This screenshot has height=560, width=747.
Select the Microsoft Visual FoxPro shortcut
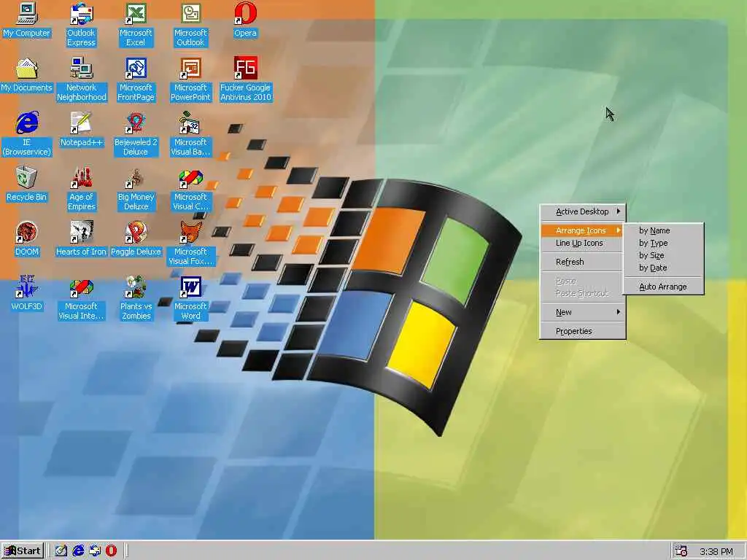pos(190,244)
